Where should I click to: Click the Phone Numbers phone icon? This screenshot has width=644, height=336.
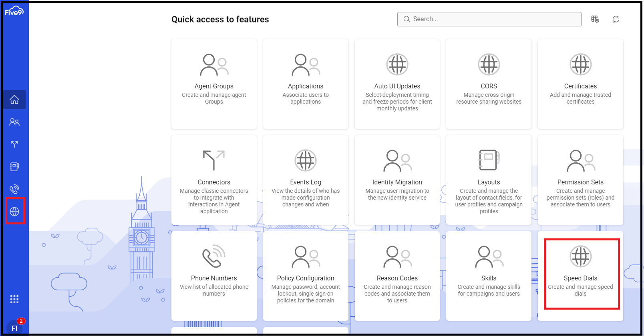(x=214, y=256)
